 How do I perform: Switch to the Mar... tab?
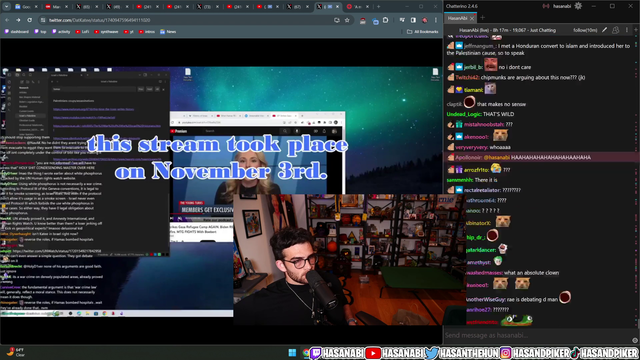point(57,7)
